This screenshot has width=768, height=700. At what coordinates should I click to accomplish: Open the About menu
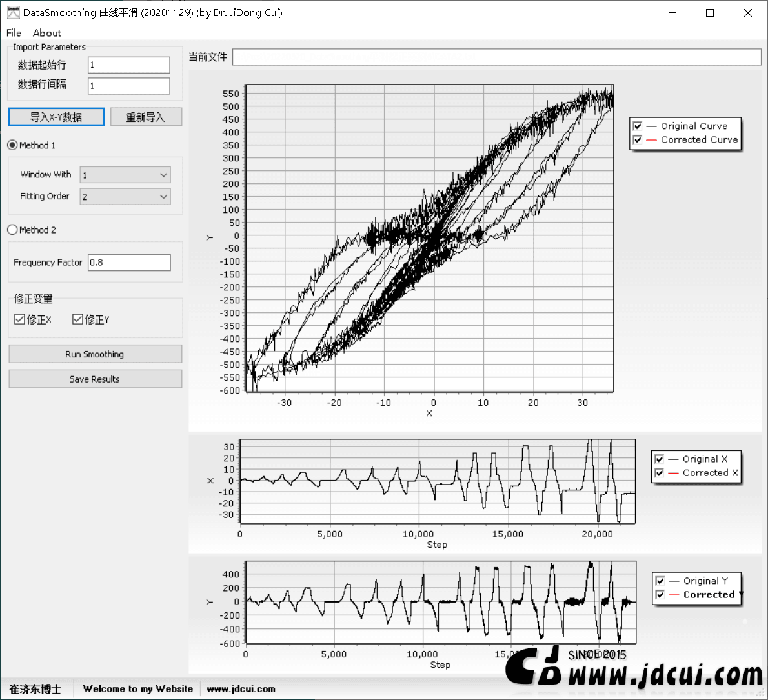[47, 33]
